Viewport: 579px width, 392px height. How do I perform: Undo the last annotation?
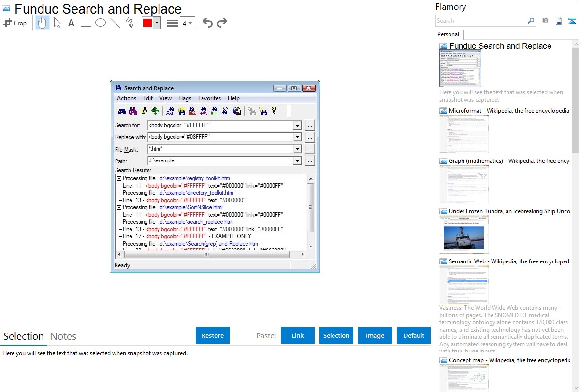207,23
